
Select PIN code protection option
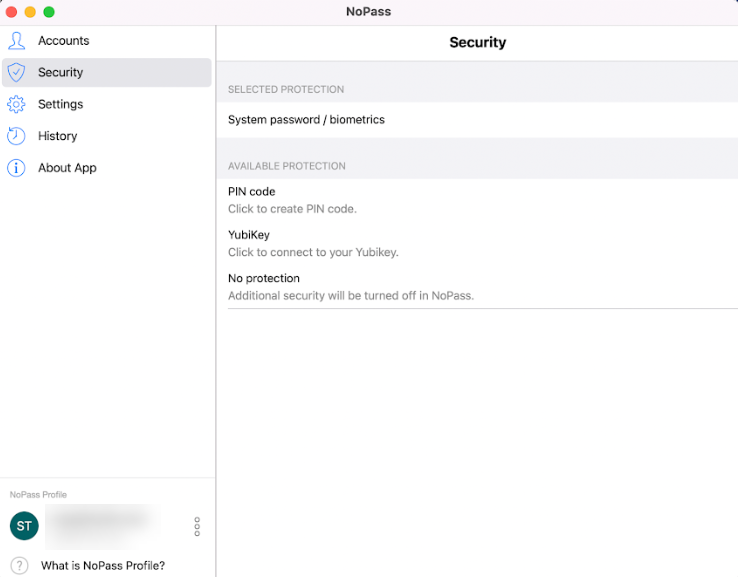(x=251, y=191)
